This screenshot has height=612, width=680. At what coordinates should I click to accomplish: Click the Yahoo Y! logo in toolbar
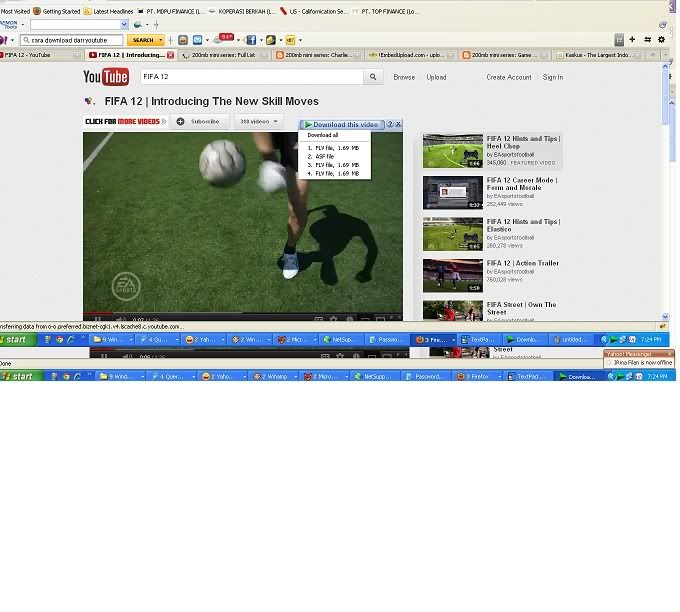coord(3,40)
